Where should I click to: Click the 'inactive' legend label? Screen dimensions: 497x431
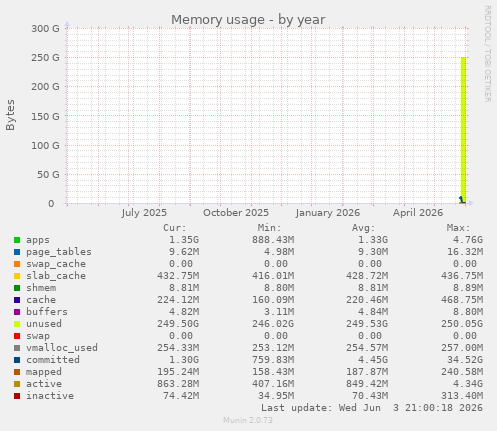(x=50, y=396)
